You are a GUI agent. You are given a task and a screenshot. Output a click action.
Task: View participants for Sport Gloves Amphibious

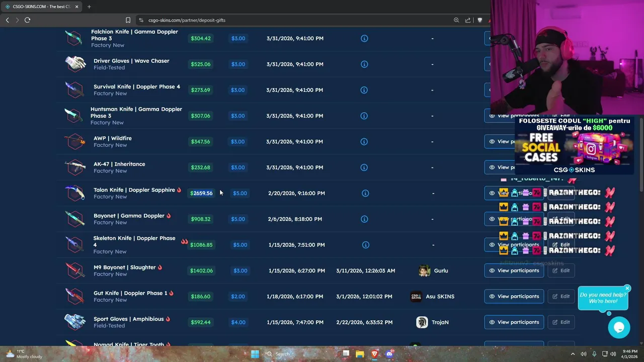pyautogui.click(x=514, y=322)
